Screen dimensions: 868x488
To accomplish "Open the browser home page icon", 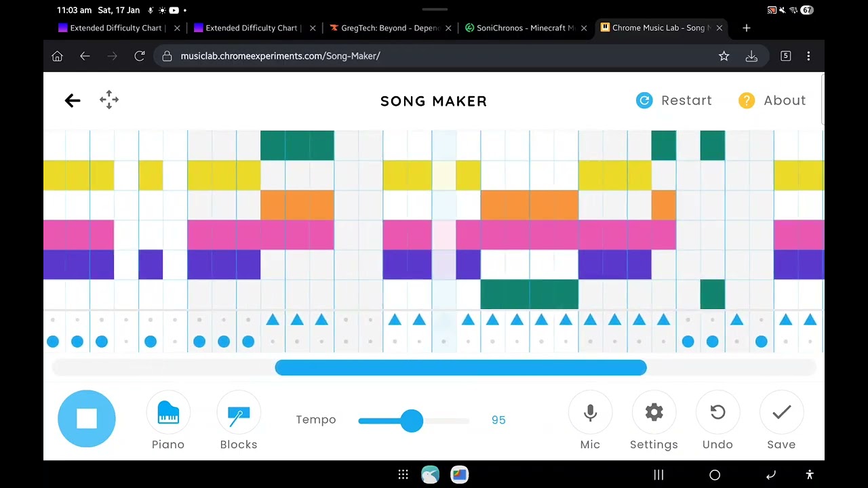I will (x=57, y=56).
